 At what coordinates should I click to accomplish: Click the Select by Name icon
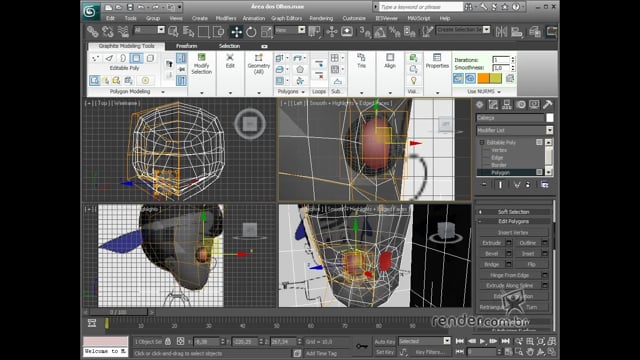pyautogui.click(x=188, y=31)
